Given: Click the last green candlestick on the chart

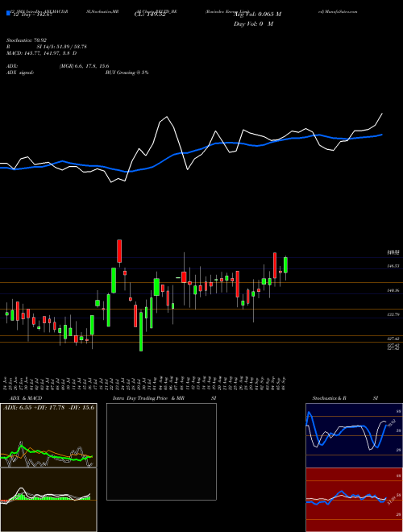Looking at the screenshot, I should (x=285, y=265).
